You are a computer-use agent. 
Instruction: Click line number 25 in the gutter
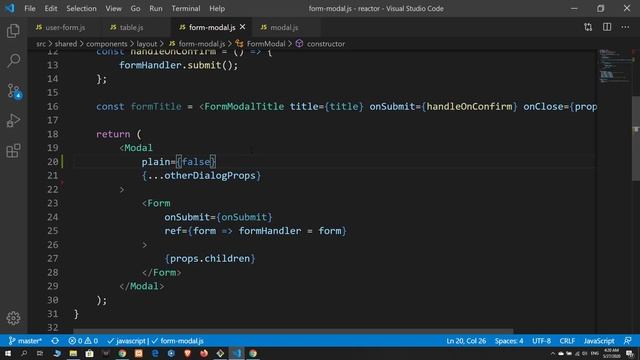tap(53, 231)
